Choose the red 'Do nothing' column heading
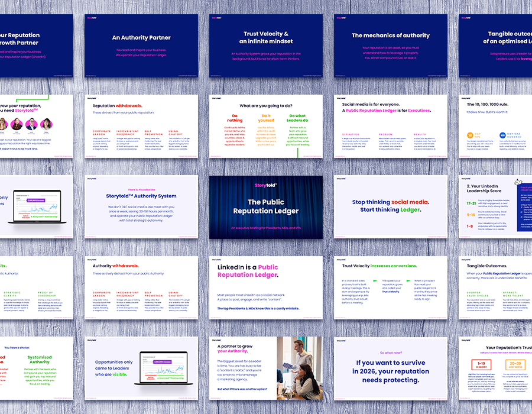The width and height of the screenshot is (532, 414). click(235, 118)
